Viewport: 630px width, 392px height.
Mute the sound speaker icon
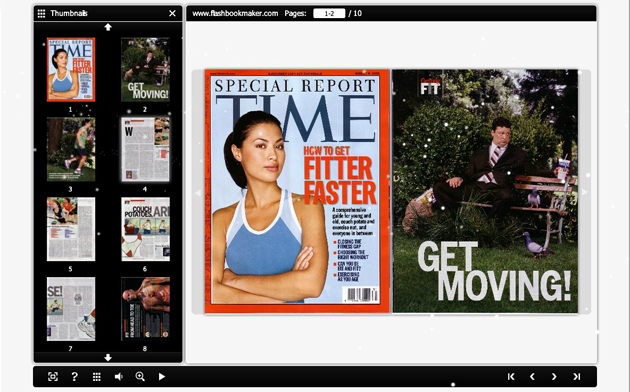(x=119, y=377)
